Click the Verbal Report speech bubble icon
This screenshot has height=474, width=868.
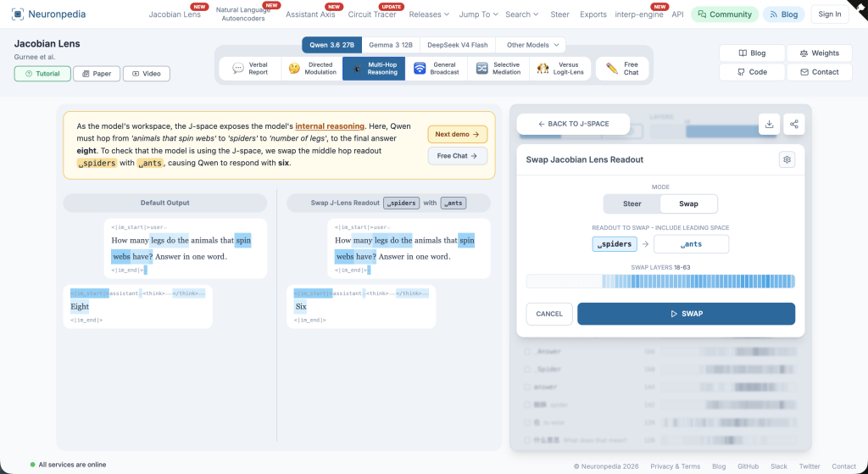(238, 68)
